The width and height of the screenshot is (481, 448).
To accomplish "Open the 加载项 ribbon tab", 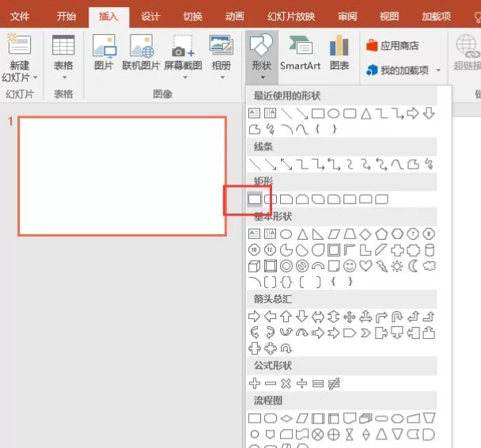I will pos(436,16).
